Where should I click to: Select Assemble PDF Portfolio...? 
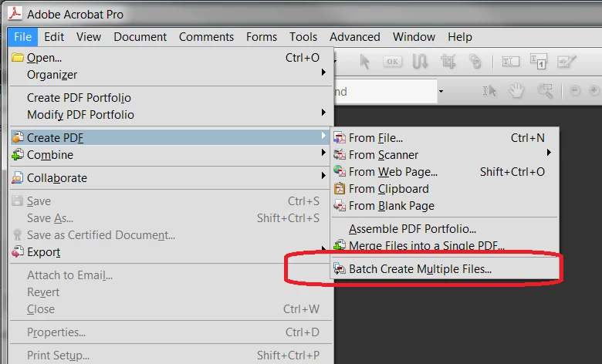pyautogui.click(x=445, y=228)
